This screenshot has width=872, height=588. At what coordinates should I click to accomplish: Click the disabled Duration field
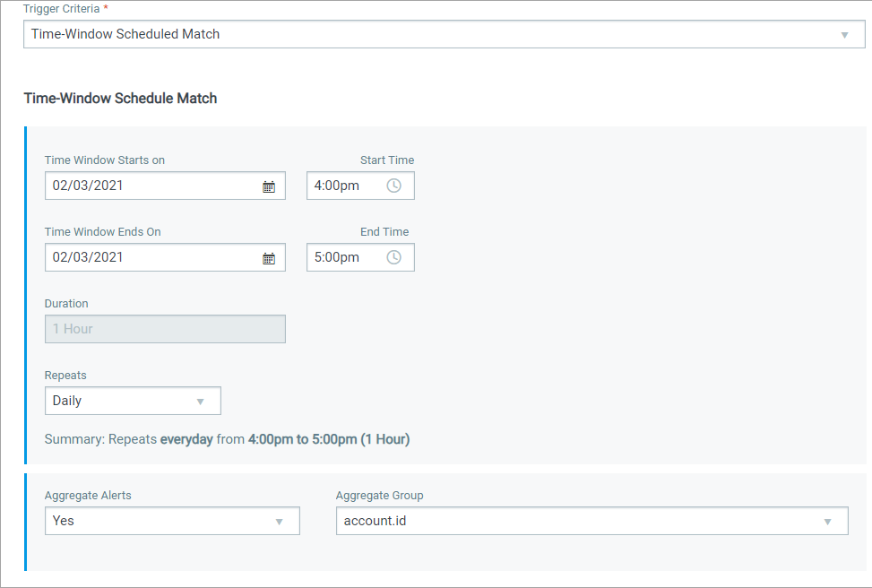click(165, 329)
